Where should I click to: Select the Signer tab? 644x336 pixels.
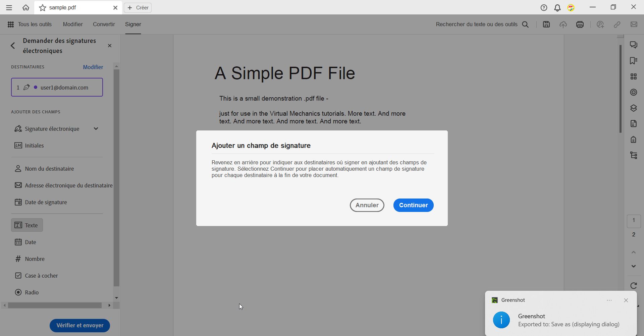(x=133, y=24)
